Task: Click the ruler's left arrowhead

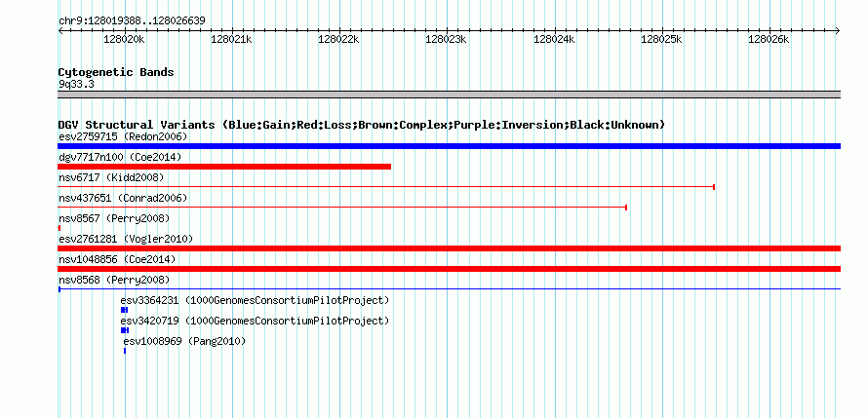Action: click(x=60, y=30)
